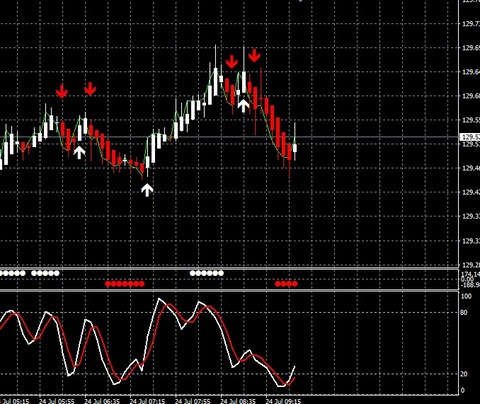Screen dimensions: 480x404
Task: Click the partly cut-off 05:15 time label
Action: point(15,401)
